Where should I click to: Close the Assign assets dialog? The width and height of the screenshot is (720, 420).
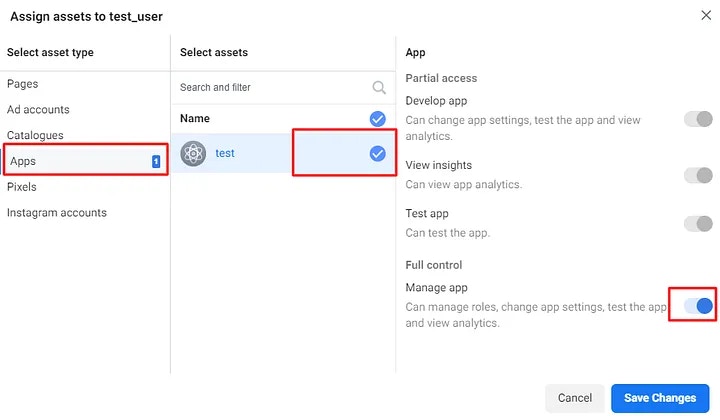706,15
